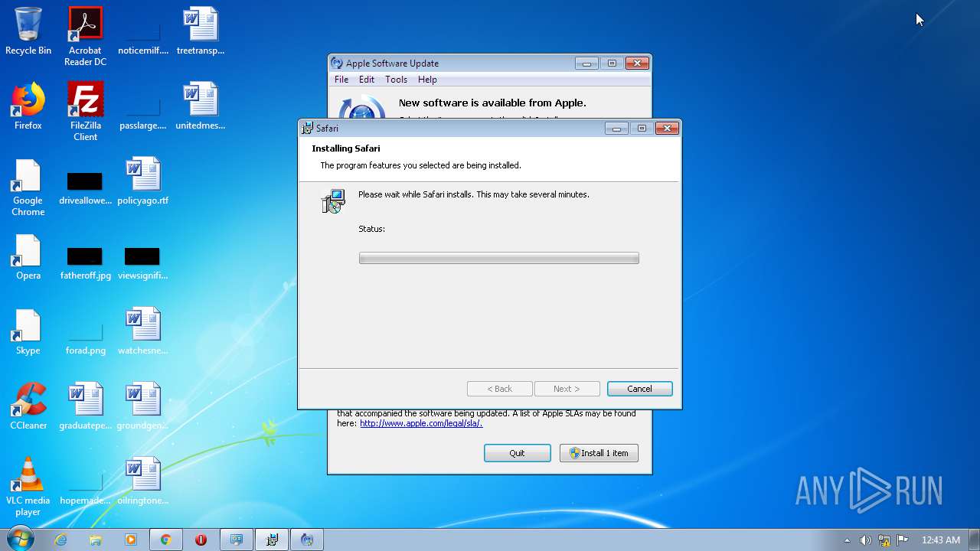Select the unitedmes Word document
This screenshot has width=980, height=551.
point(201,106)
